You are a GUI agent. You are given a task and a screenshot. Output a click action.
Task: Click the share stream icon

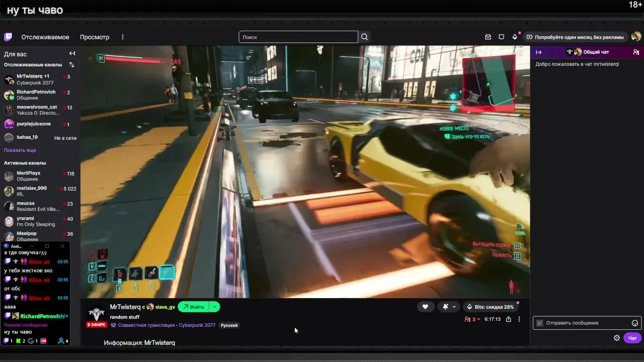point(509,319)
